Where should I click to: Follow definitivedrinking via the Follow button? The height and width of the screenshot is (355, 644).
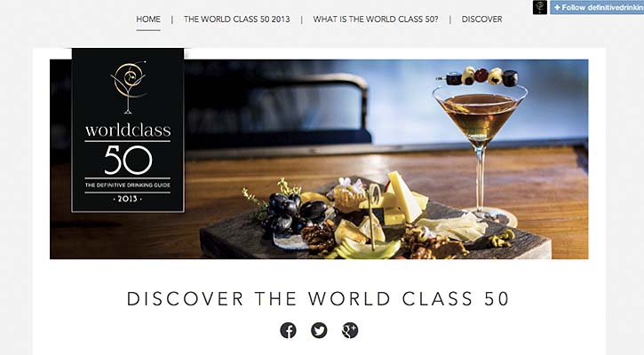click(597, 7)
